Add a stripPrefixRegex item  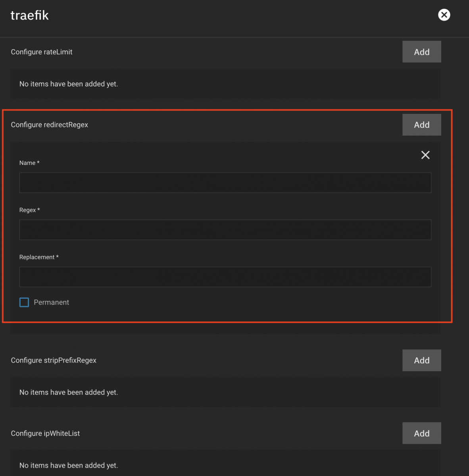pos(421,360)
